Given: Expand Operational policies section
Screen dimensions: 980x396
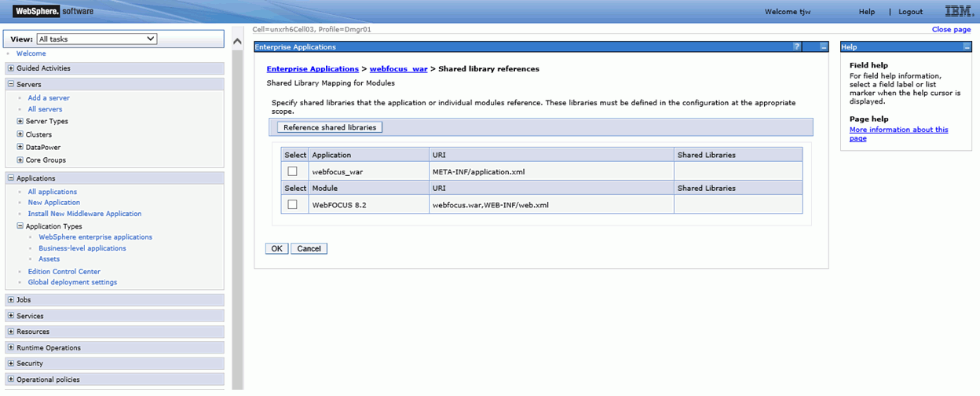Looking at the screenshot, I should 10,379.
